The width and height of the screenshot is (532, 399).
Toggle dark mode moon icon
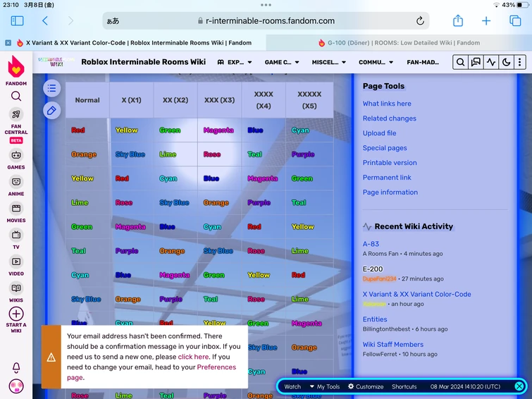(x=506, y=62)
